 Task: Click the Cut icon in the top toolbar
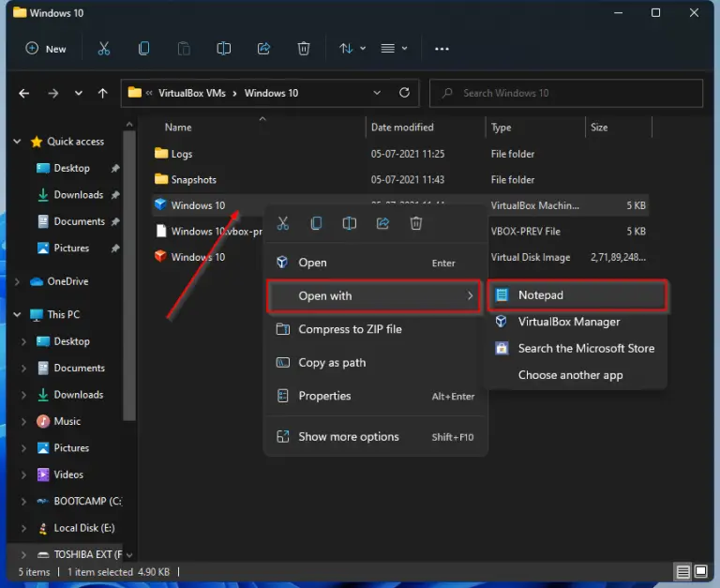[x=104, y=49]
